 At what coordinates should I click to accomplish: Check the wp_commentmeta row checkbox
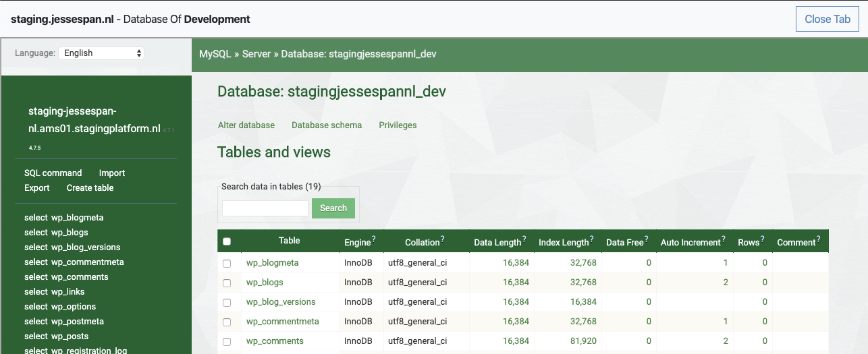(x=227, y=322)
